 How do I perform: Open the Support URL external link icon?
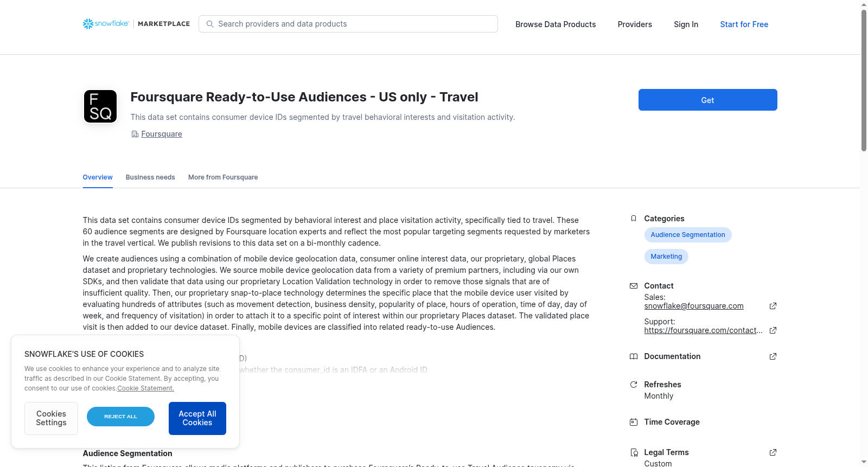pyautogui.click(x=773, y=330)
